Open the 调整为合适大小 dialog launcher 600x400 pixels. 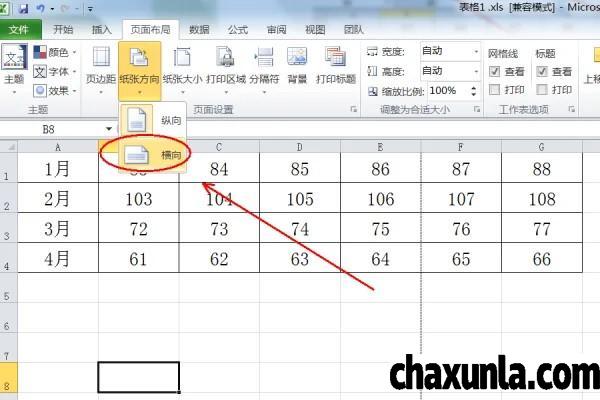click(x=477, y=109)
